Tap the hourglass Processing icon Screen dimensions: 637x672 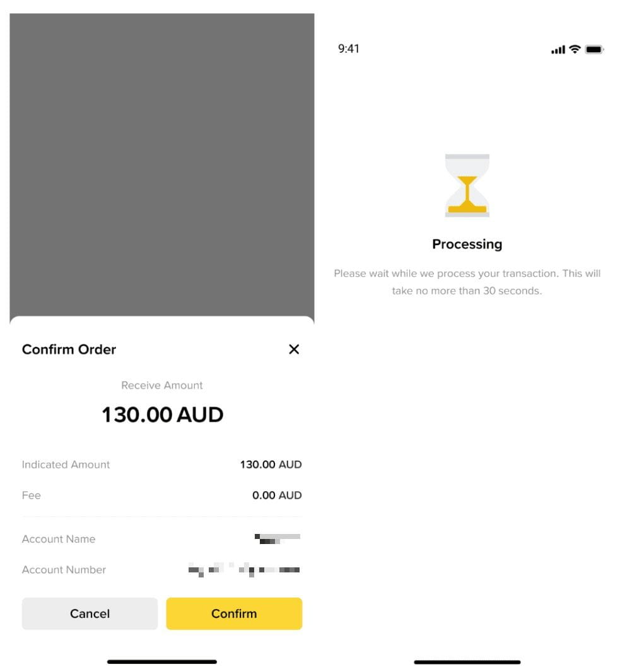coord(467,185)
